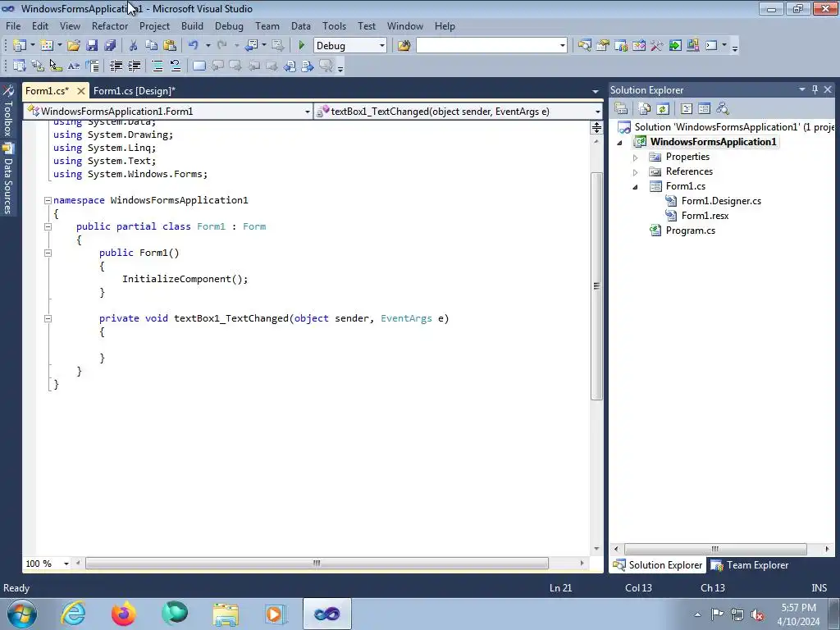
Task: Click the Open File folder icon
Action: coord(73,46)
